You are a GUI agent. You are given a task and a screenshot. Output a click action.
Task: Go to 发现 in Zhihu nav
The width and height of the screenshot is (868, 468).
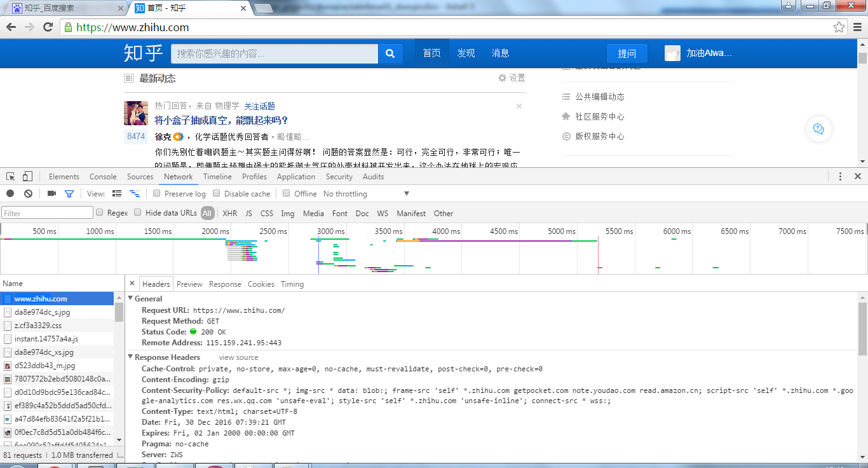pos(466,53)
